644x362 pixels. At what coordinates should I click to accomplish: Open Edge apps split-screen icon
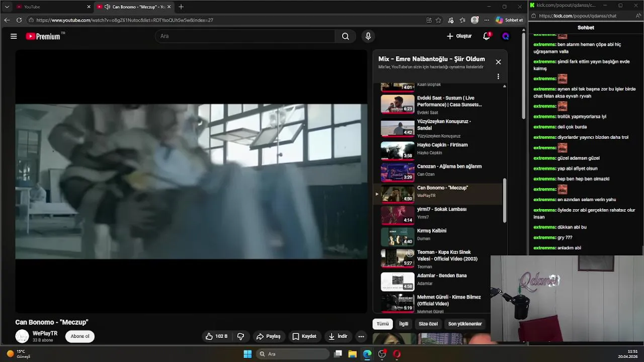point(429,20)
